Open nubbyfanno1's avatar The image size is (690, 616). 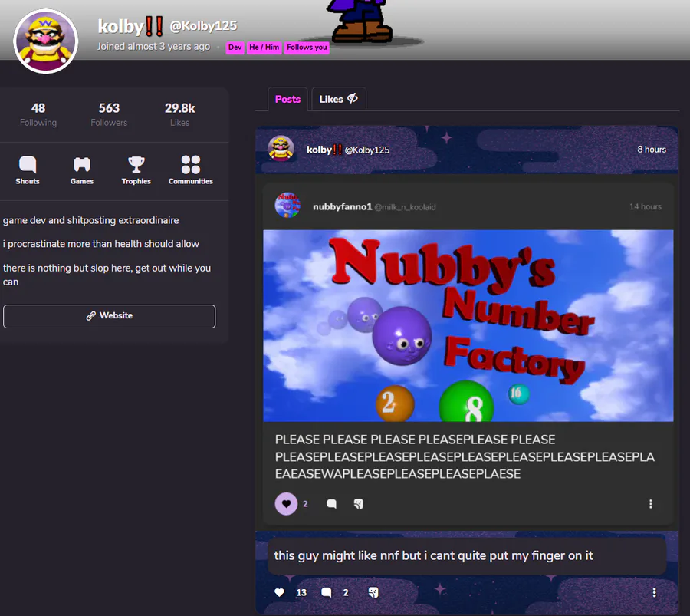click(x=287, y=205)
